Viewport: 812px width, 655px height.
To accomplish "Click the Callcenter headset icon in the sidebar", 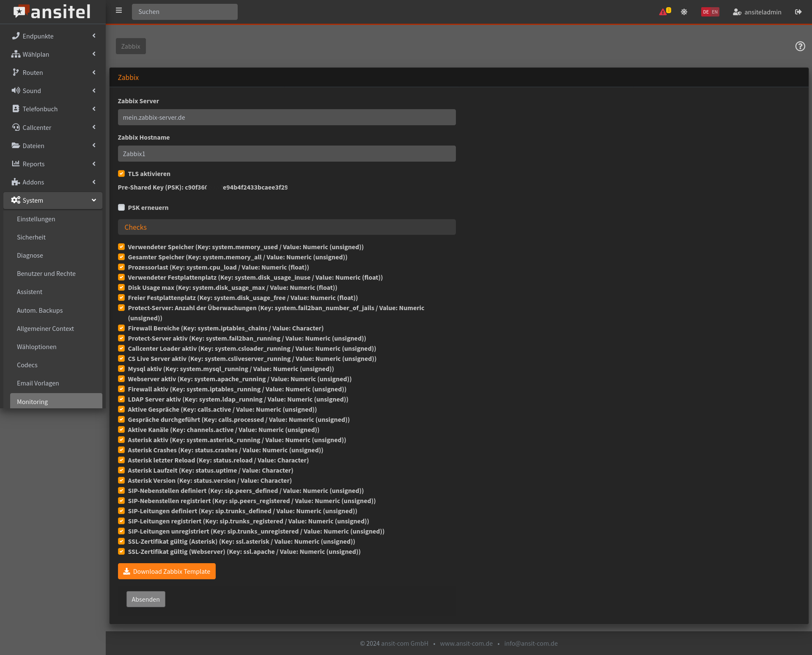I will pyautogui.click(x=16, y=127).
